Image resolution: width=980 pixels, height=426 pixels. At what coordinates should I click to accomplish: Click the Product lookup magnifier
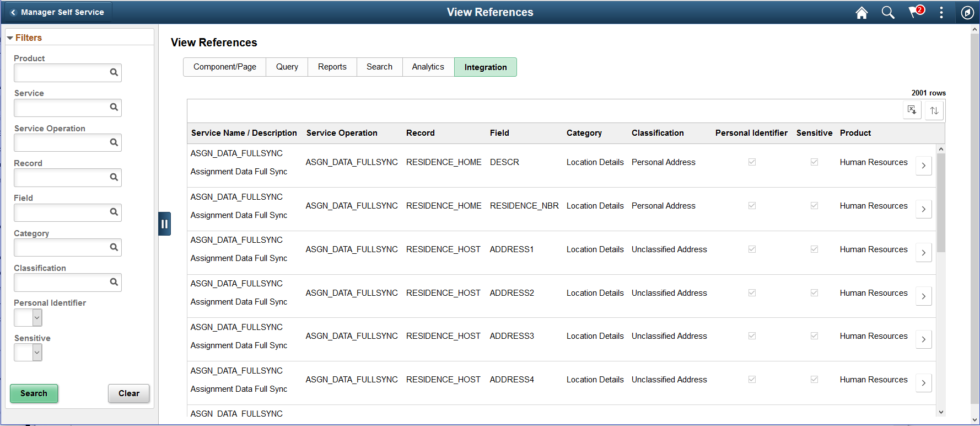click(114, 72)
